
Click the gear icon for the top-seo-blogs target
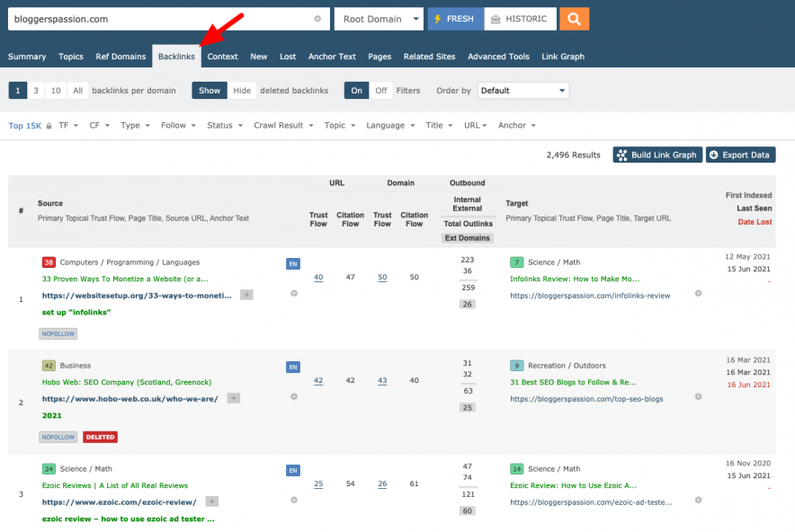point(698,396)
